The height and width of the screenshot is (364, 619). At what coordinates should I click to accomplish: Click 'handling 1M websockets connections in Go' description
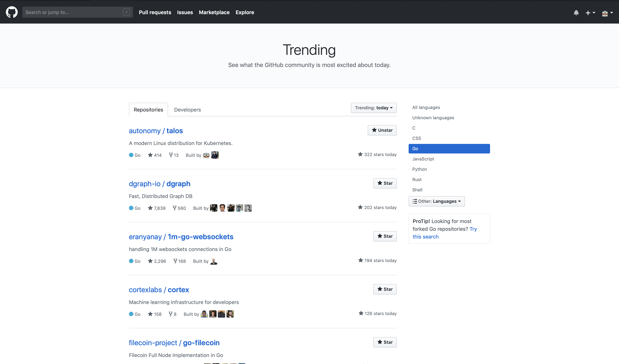tap(180, 249)
